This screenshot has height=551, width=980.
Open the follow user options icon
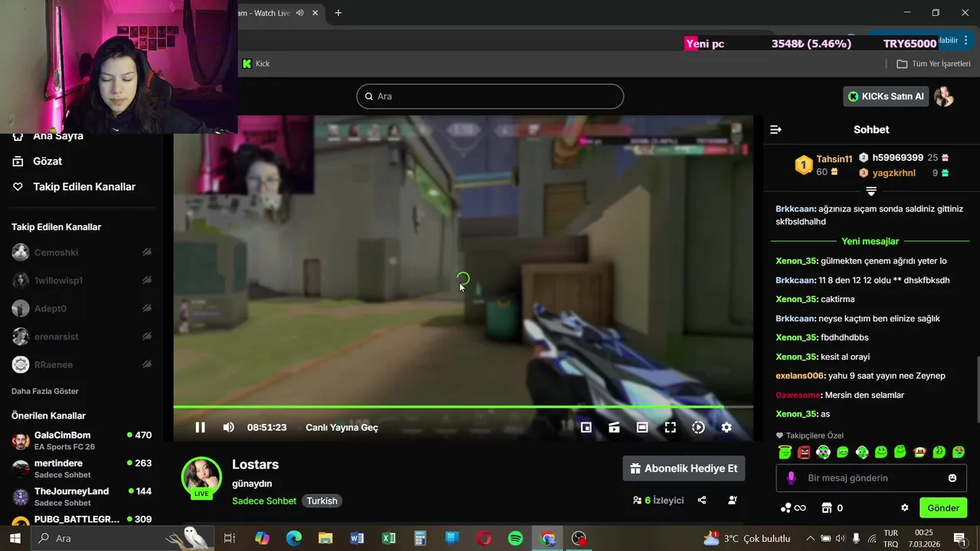click(x=733, y=500)
